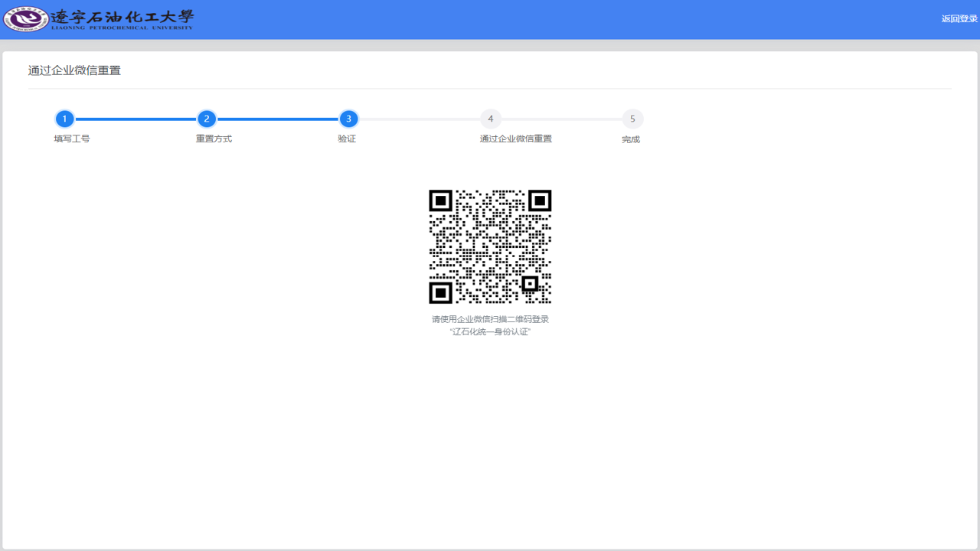Click the 验证 step label

[x=347, y=139]
